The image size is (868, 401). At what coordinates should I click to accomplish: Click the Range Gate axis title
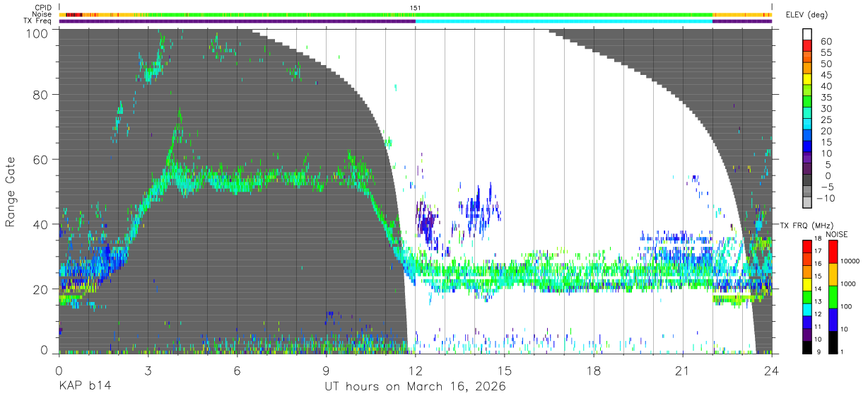[11, 192]
